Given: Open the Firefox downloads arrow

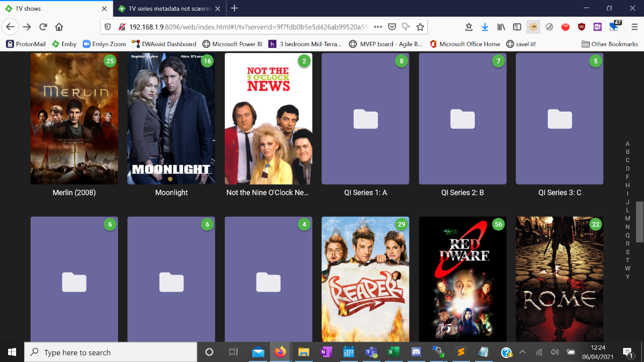Looking at the screenshot, I should (485, 27).
